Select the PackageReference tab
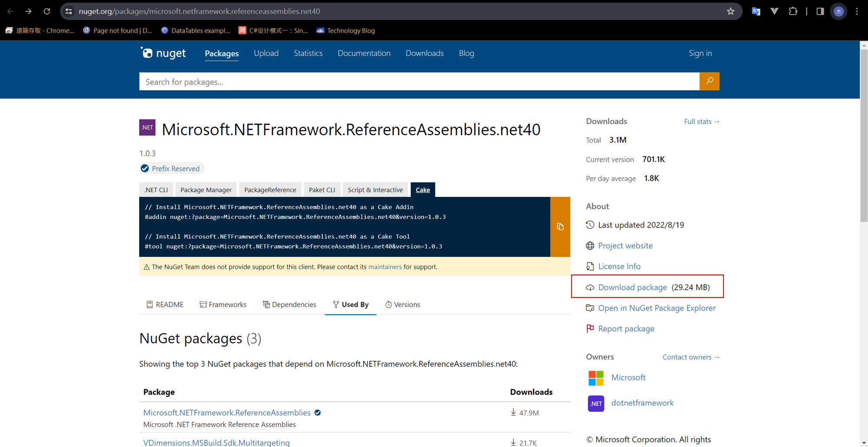 (270, 190)
